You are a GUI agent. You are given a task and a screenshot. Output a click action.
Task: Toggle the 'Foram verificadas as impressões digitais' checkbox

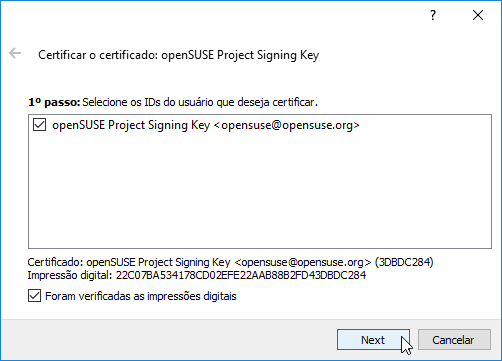[x=34, y=296]
